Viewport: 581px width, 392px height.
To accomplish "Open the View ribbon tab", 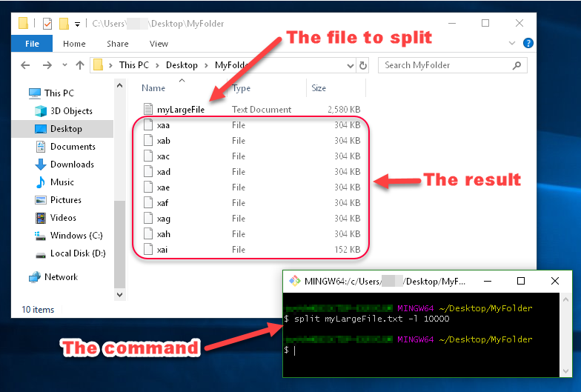I will click(159, 44).
